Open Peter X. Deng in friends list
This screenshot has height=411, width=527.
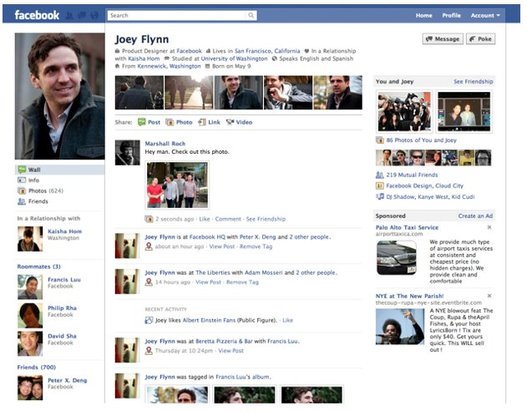(67, 380)
